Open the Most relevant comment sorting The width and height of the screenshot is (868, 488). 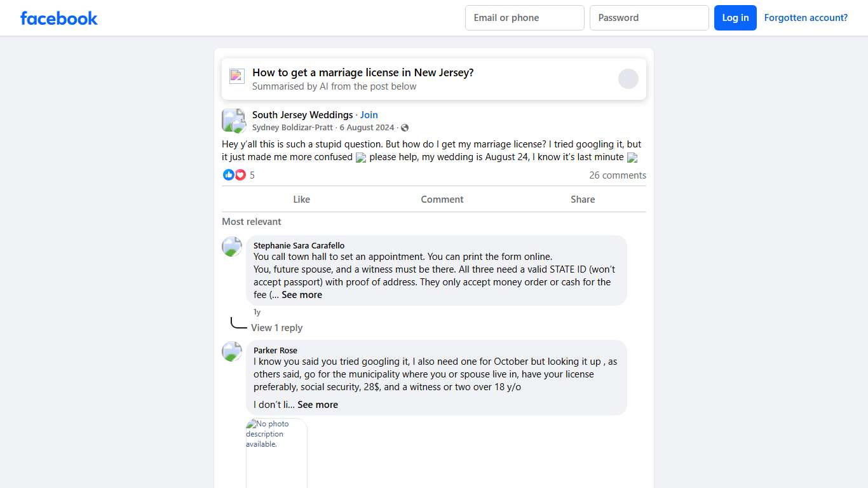click(x=252, y=222)
